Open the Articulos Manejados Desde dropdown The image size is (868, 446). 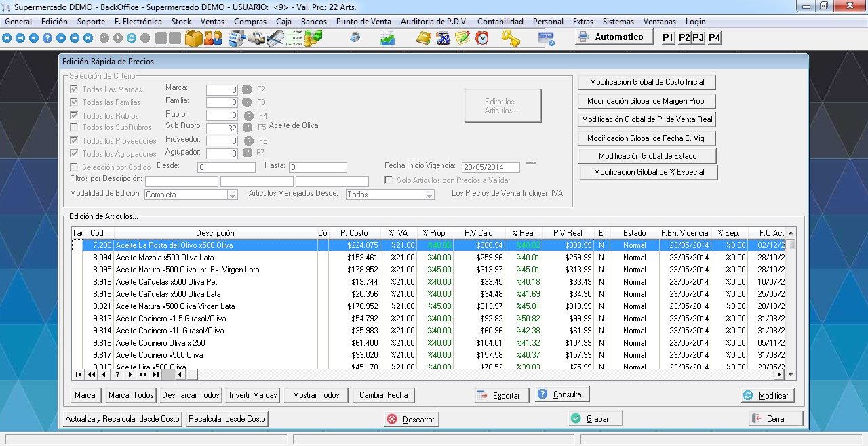tap(429, 195)
